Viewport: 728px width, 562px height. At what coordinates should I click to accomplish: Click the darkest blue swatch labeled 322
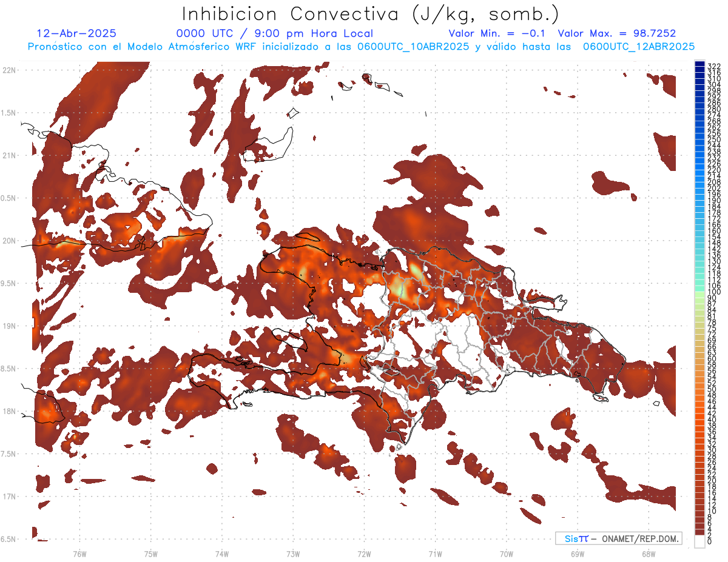click(700, 64)
